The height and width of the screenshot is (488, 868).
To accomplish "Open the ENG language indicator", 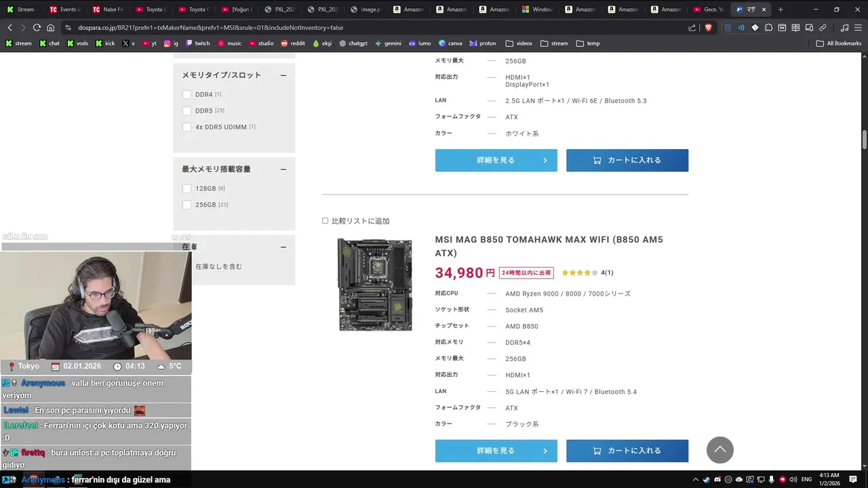I will [807, 479].
